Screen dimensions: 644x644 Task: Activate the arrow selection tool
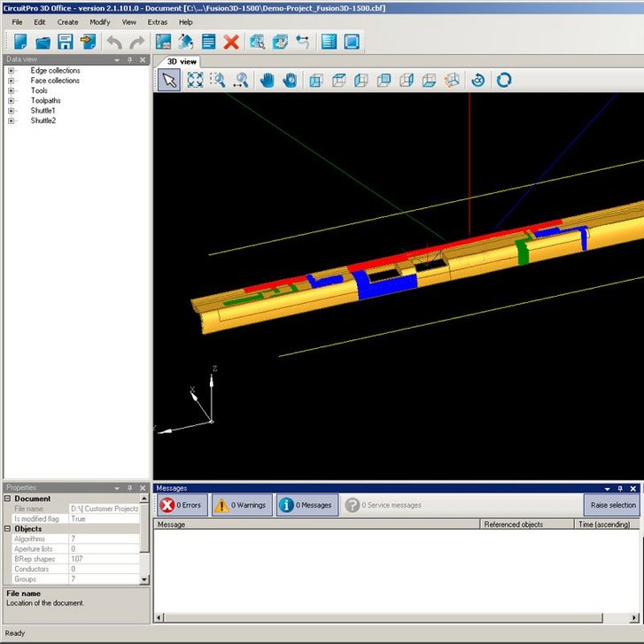pyautogui.click(x=169, y=81)
